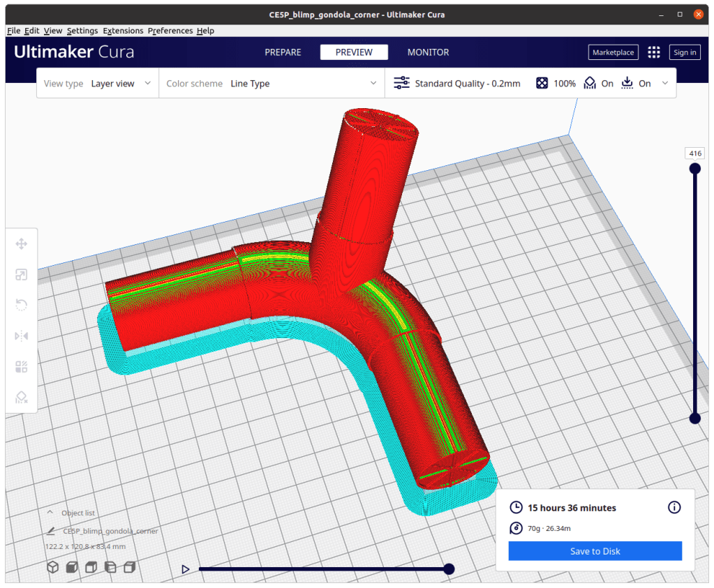Collapse the Object list
The image size is (714, 588).
pyautogui.click(x=50, y=513)
